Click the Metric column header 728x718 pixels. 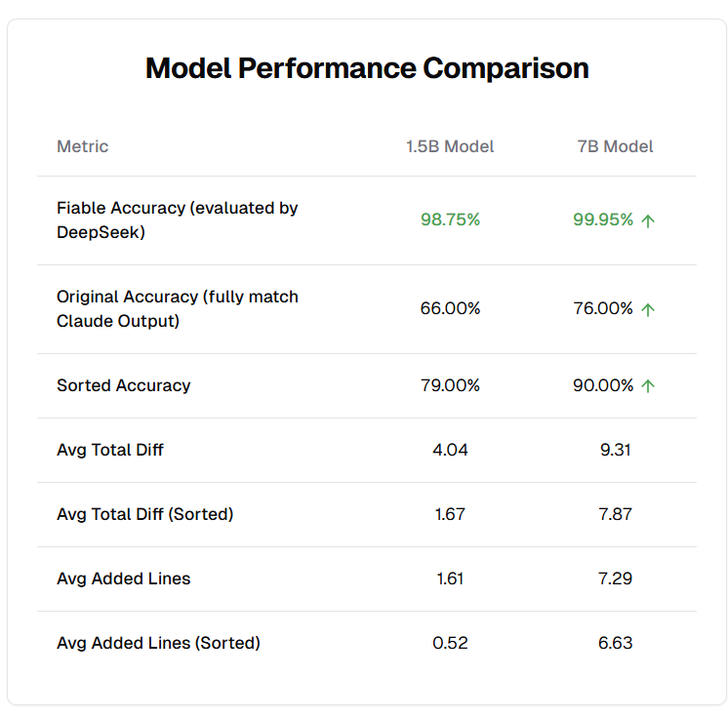(83, 146)
